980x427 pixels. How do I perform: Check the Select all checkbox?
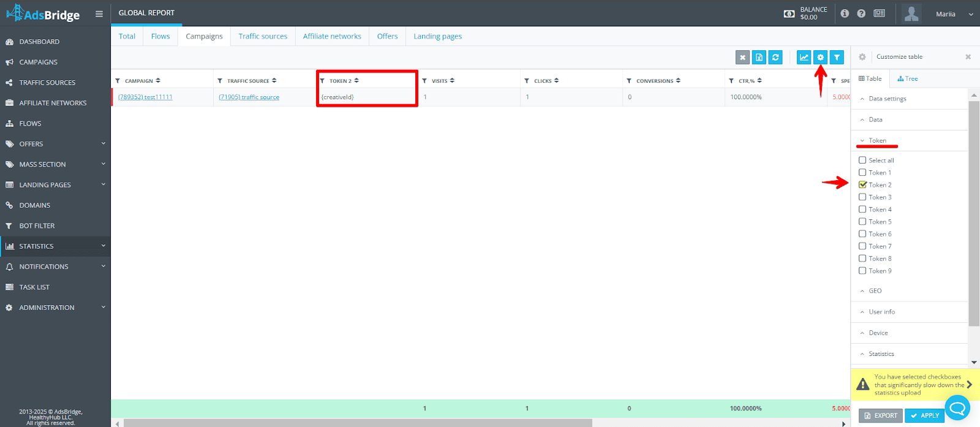862,160
